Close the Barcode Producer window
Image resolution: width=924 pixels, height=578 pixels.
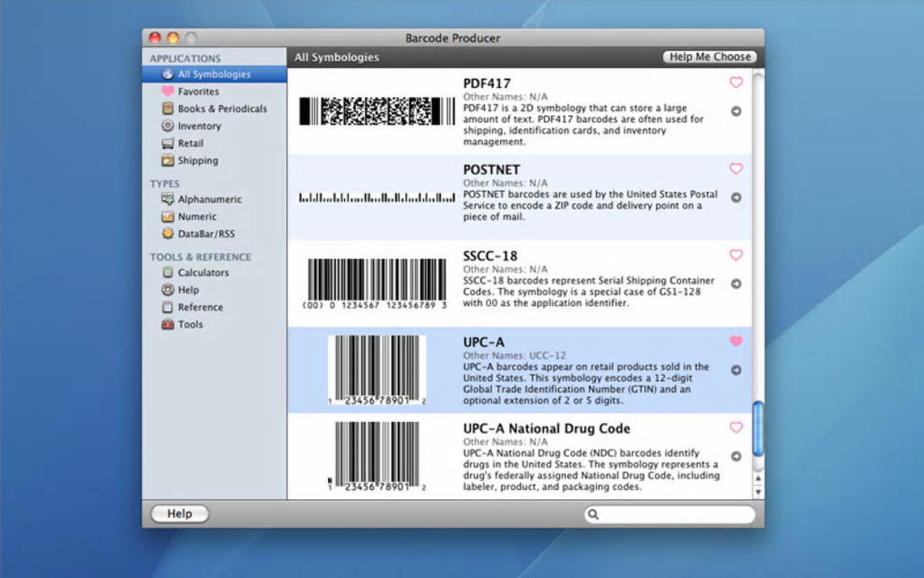(x=155, y=38)
